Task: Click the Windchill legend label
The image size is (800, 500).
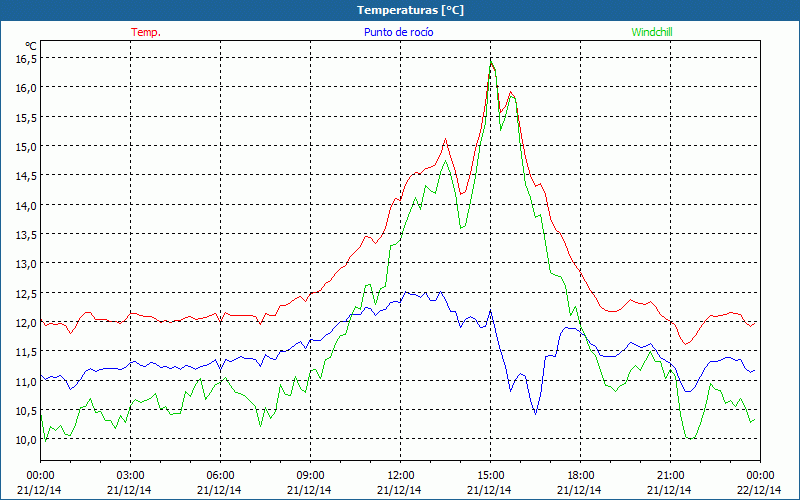Action: [652, 32]
